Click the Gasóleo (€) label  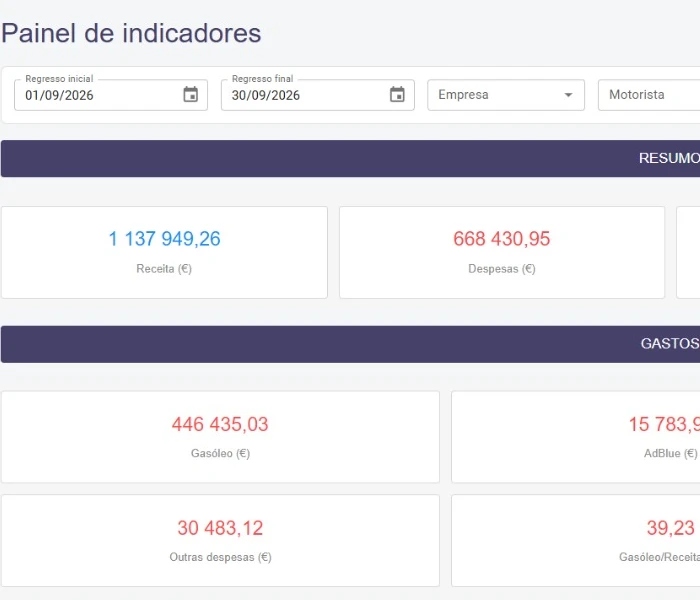point(220,454)
